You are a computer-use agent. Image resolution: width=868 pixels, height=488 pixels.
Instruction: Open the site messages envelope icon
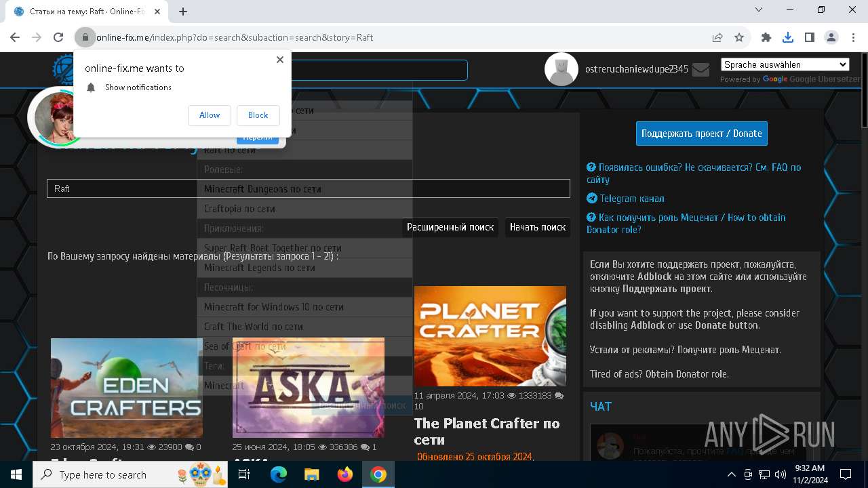pos(701,69)
